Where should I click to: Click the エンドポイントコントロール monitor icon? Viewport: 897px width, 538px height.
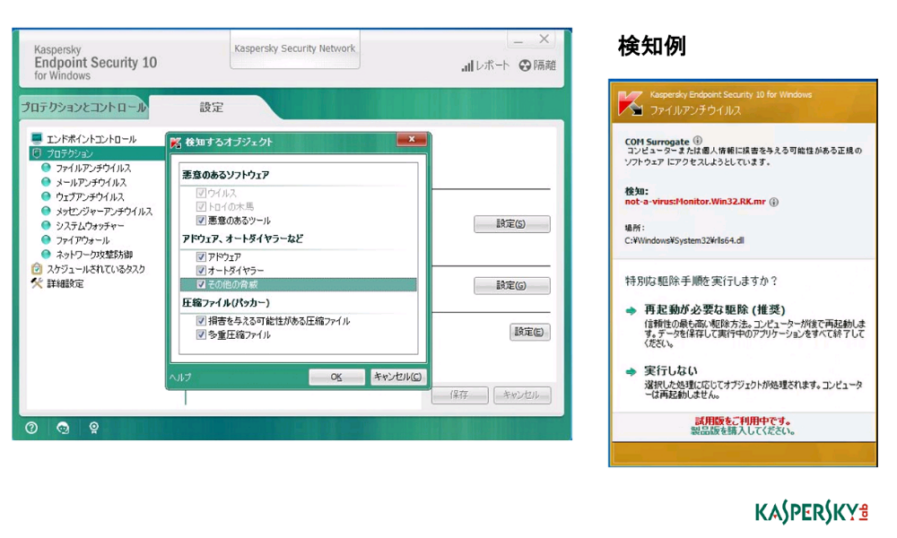37,139
